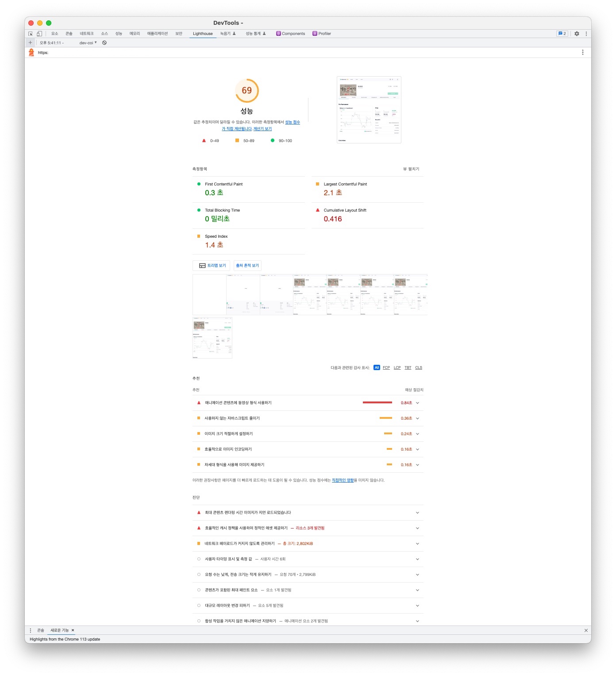616x676 pixels.
Task: Expand 효율적인 캐시 정책 audit row
Action: click(x=308, y=528)
